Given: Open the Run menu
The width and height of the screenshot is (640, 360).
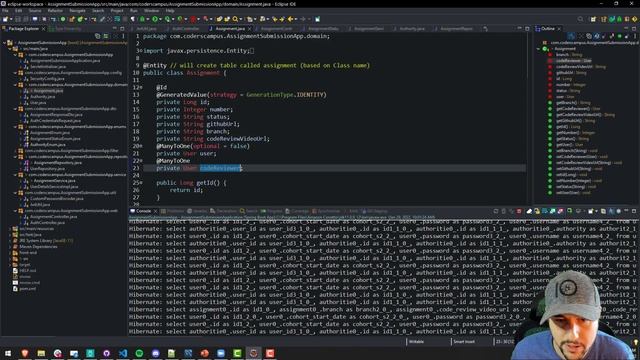Looking at the screenshot, I should coord(133,11).
